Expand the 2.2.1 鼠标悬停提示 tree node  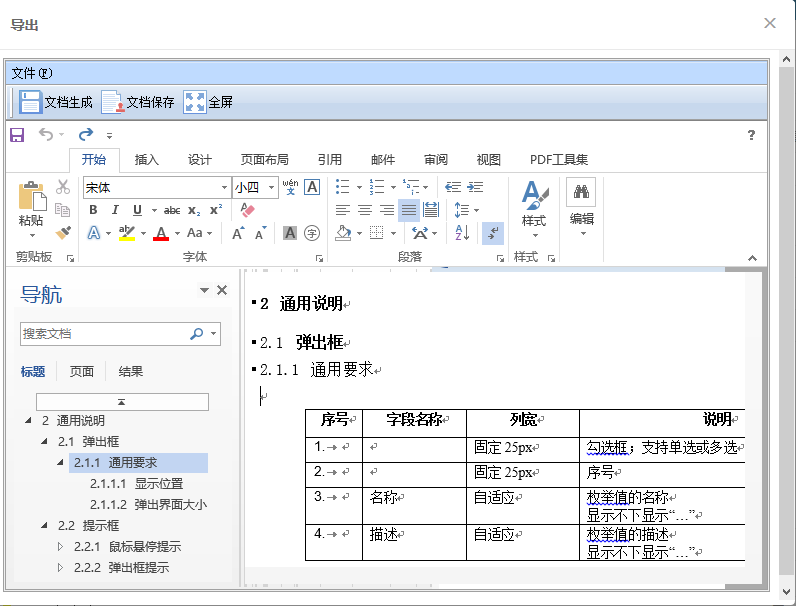coord(60,547)
